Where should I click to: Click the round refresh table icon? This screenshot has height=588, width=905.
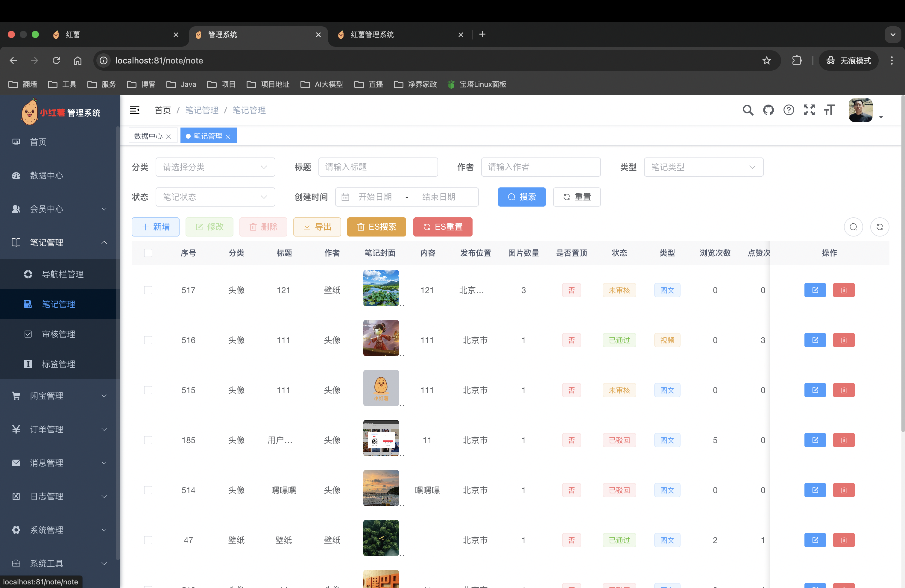[879, 227]
